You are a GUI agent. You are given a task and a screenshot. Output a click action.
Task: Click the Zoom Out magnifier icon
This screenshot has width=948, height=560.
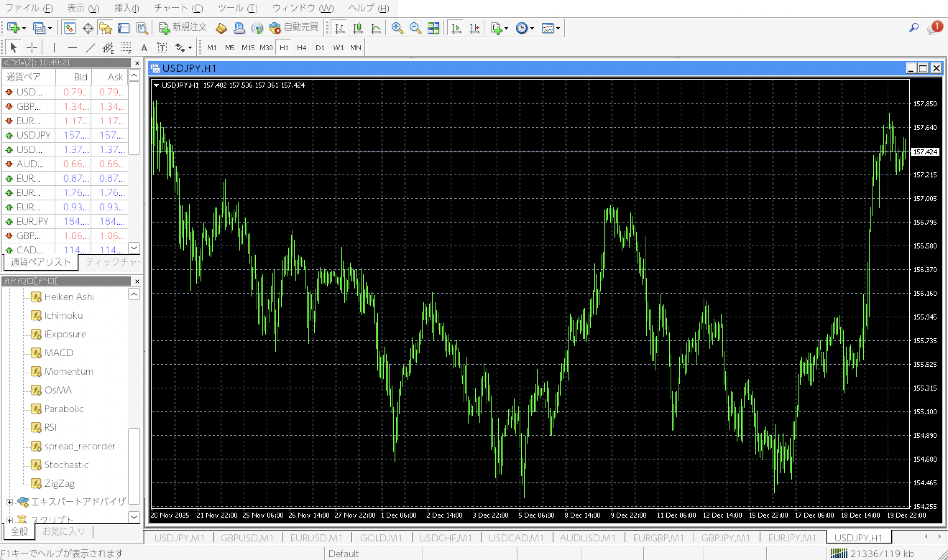415,28
